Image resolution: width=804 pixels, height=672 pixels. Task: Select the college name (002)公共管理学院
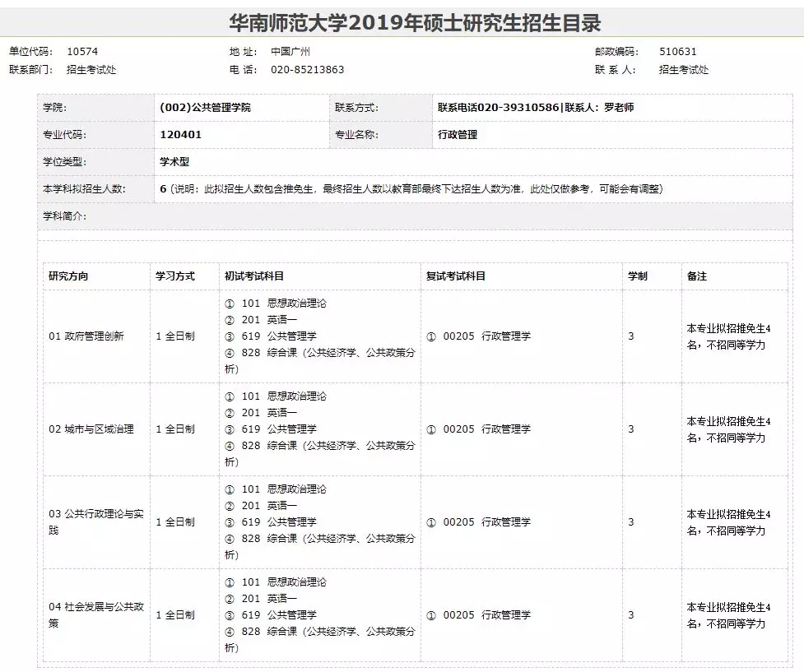[205, 108]
